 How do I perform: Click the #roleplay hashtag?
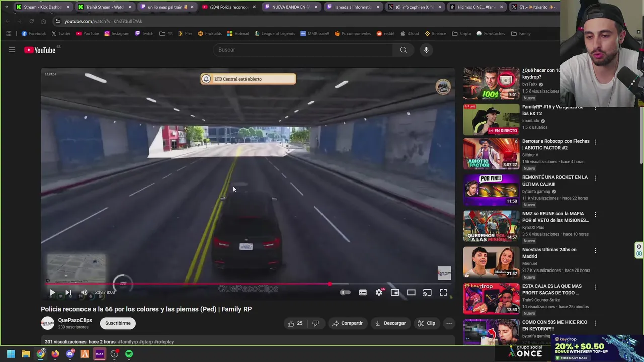164,342
